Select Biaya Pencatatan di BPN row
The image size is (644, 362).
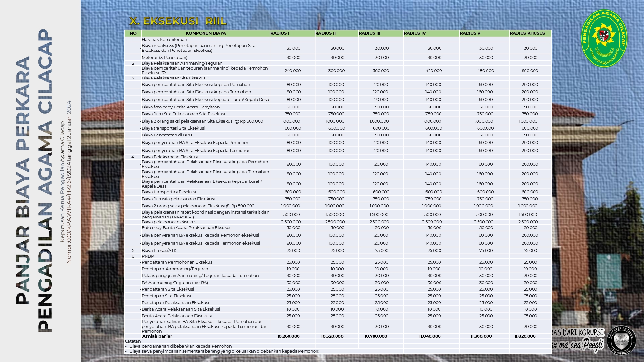pos(338,135)
